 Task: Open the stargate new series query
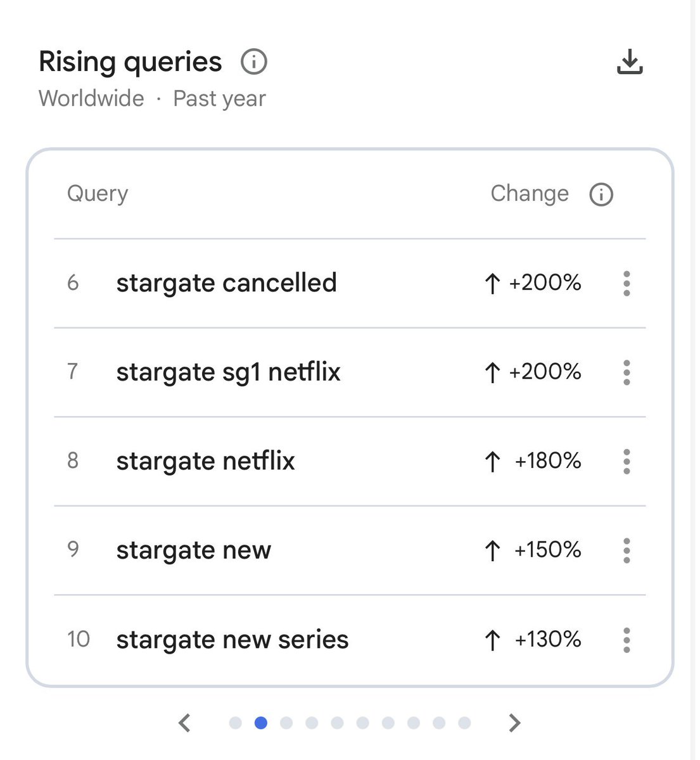tap(232, 640)
